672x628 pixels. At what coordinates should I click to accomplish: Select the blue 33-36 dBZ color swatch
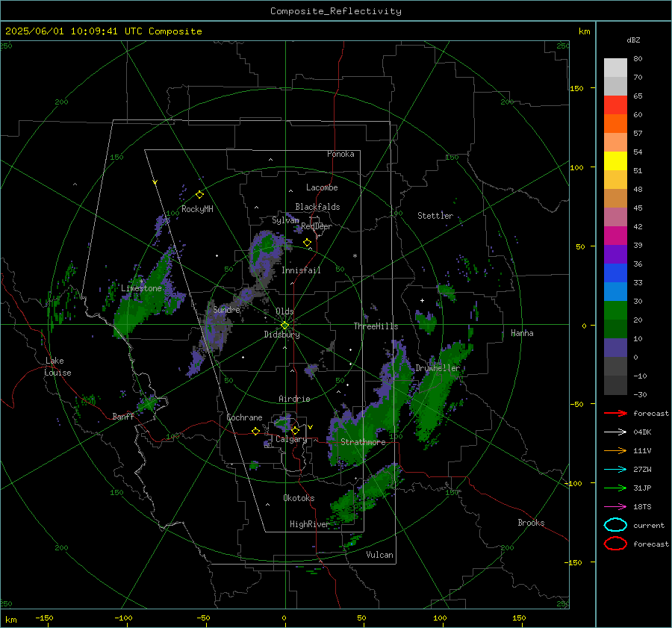coord(615,273)
